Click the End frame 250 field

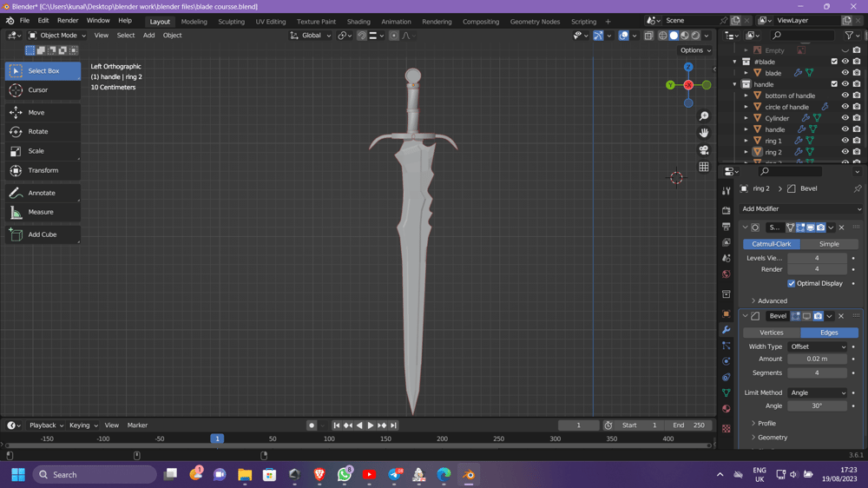688,425
